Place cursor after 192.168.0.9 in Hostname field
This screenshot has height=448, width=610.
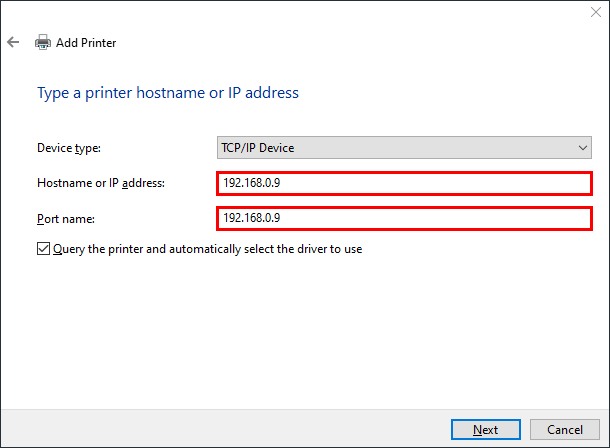(281, 183)
